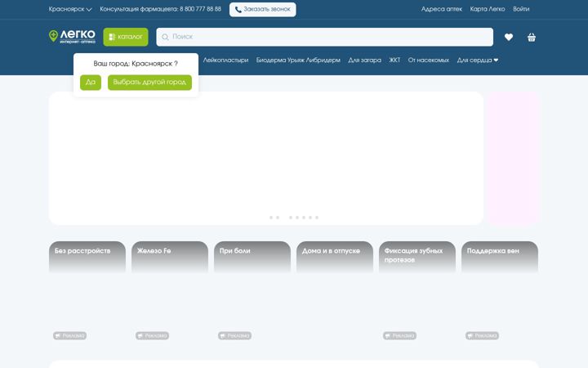Confirm city with Да button
588x368 pixels.
[x=91, y=83]
